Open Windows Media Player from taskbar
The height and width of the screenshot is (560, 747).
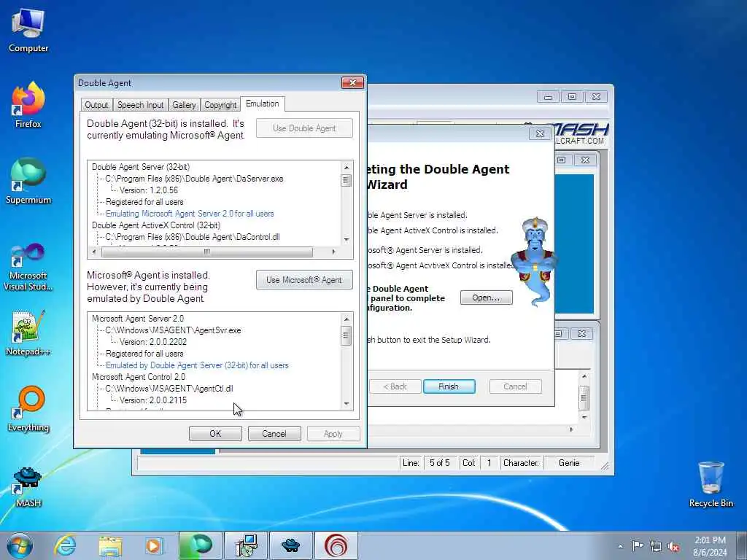[x=154, y=545]
